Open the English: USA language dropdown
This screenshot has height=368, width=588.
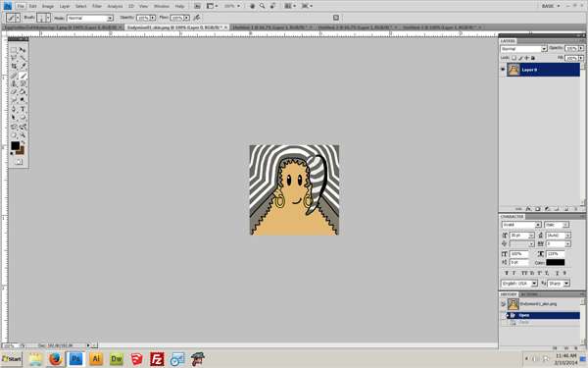click(534, 284)
